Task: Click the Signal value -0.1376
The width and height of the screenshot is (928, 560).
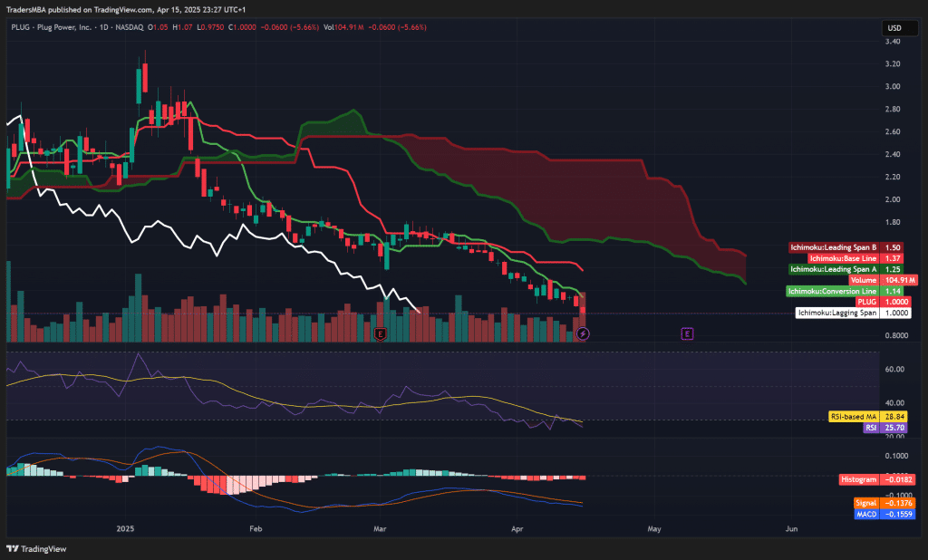Action: click(x=898, y=503)
